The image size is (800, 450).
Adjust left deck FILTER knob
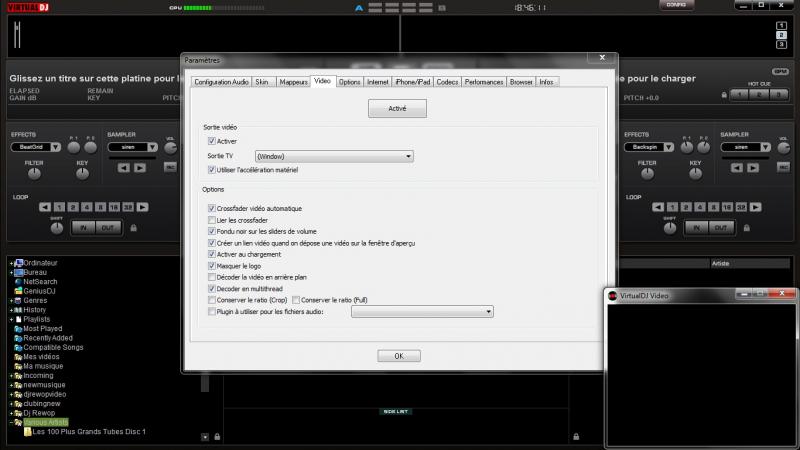(x=34, y=173)
